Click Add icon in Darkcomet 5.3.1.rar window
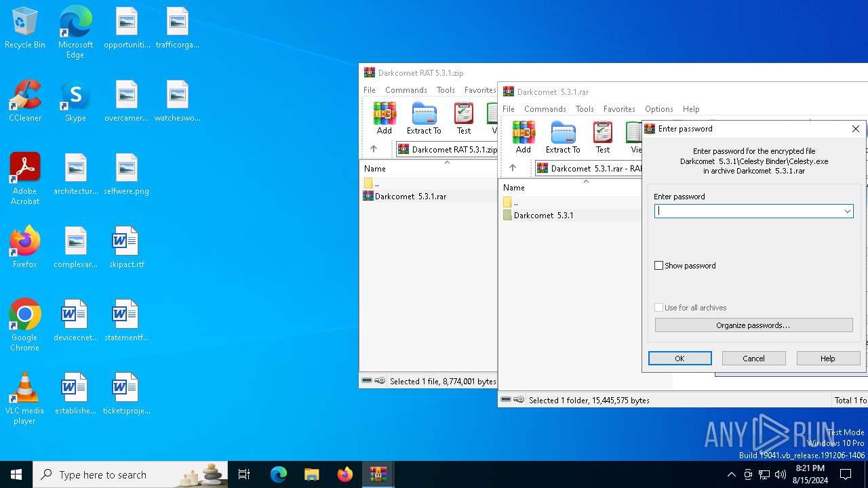 523,138
